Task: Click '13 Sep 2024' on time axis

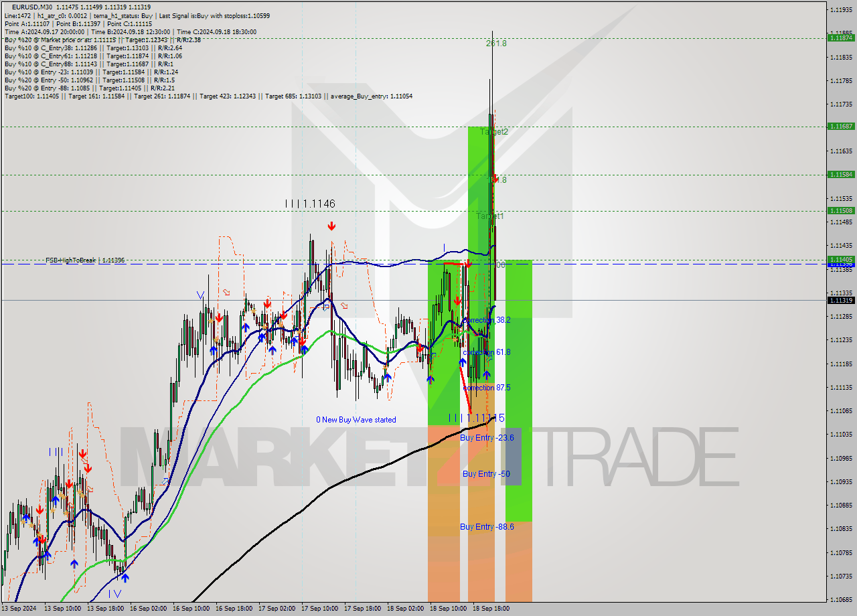Action: [x=19, y=609]
